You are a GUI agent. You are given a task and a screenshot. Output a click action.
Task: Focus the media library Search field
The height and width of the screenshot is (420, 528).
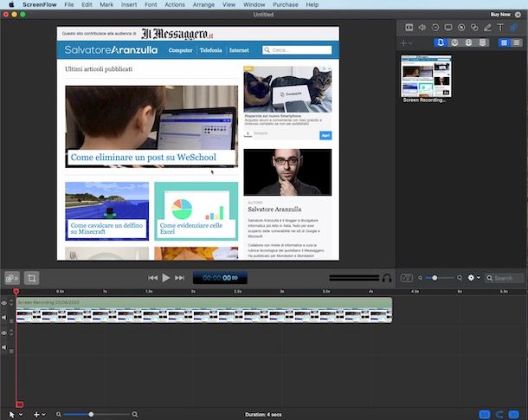[x=504, y=278]
